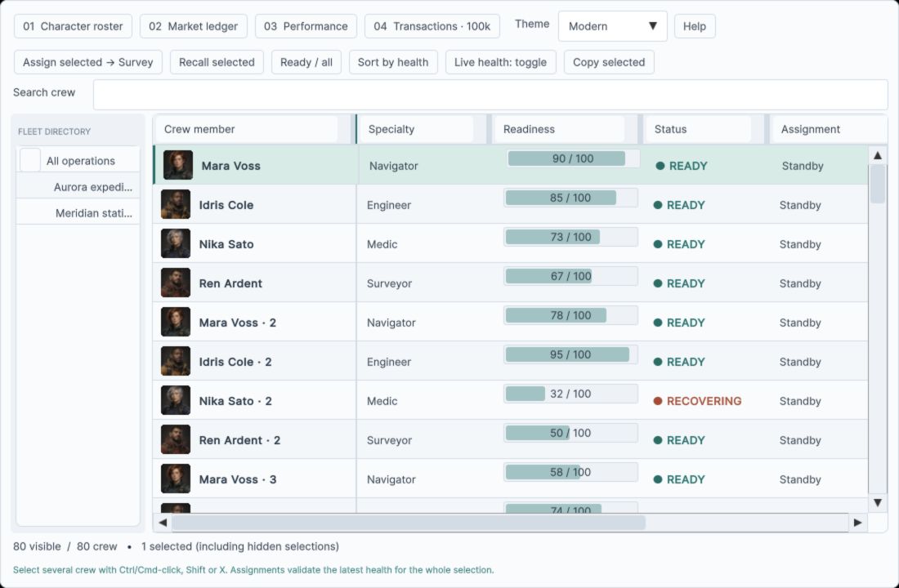Click Mara Voss · 3 avatar

click(176, 479)
